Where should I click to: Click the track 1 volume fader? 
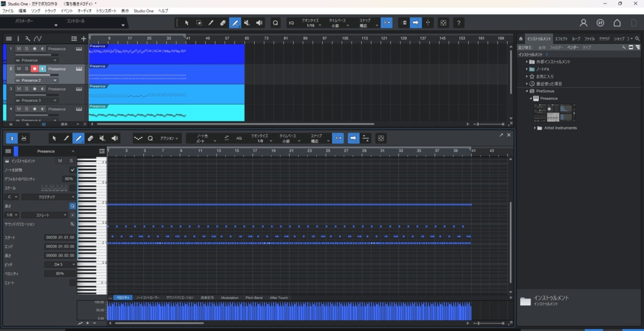tap(36, 55)
